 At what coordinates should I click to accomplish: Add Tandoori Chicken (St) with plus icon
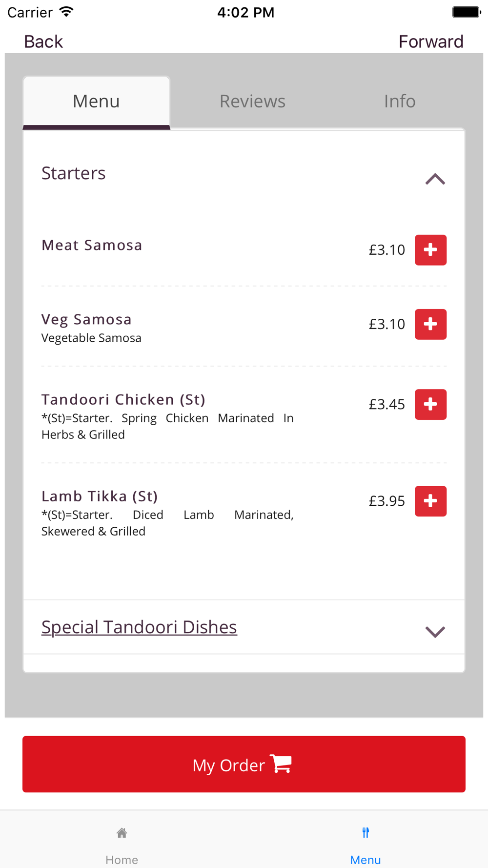(430, 404)
